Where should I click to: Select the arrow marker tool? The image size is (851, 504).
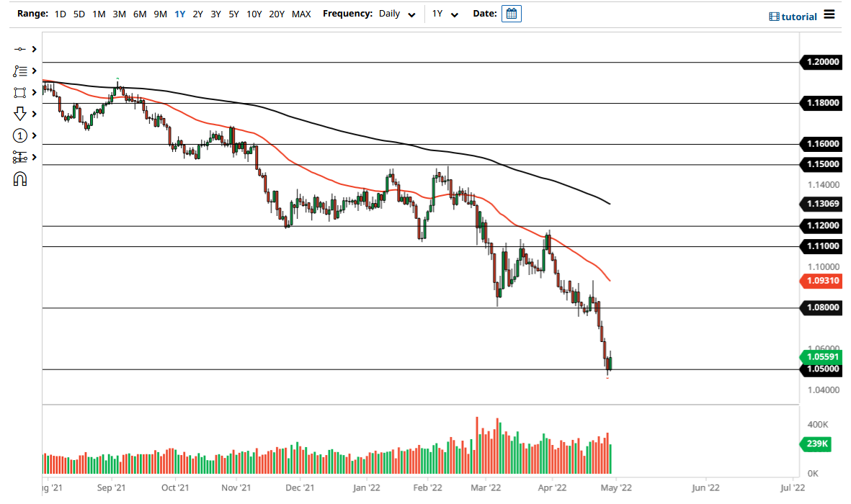(20, 114)
